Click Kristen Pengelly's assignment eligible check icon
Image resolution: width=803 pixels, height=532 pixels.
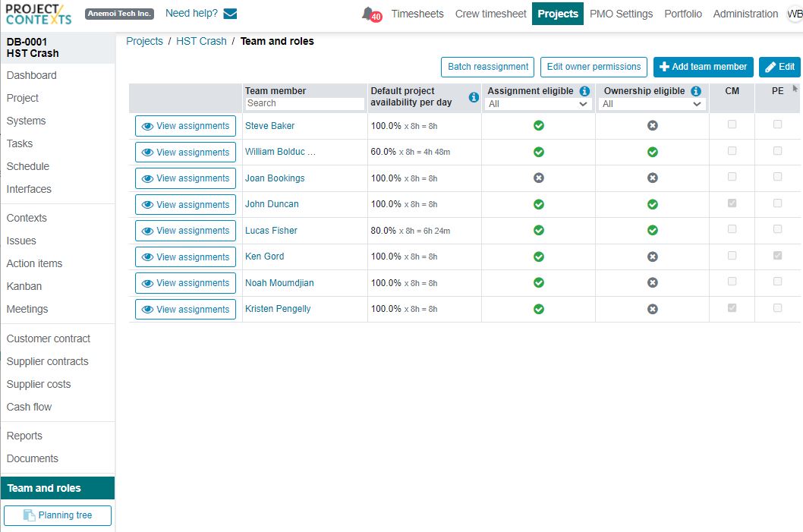539,309
